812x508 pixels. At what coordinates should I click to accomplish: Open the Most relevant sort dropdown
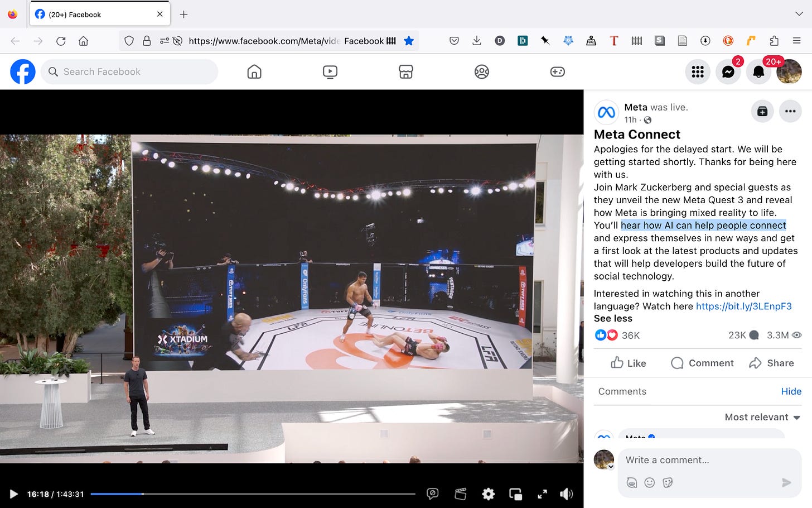[762, 417]
